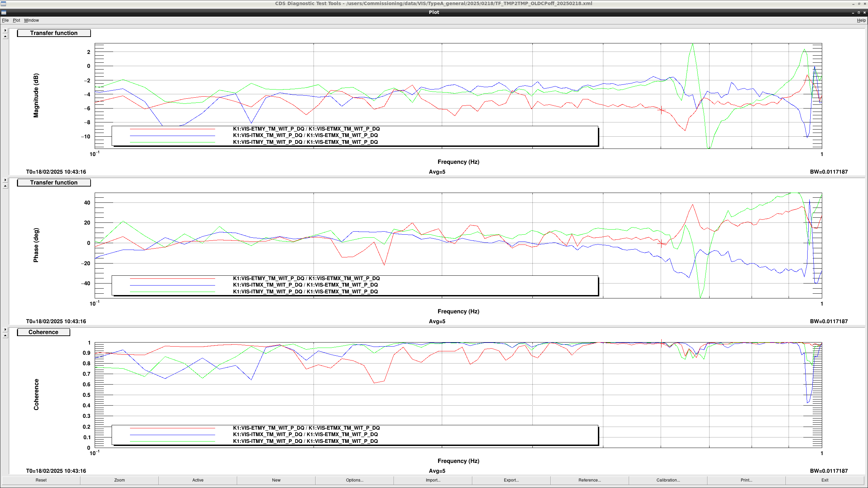This screenshot has width=868, height=488.
Task: Open the Window menu
Action: [31, 20]
